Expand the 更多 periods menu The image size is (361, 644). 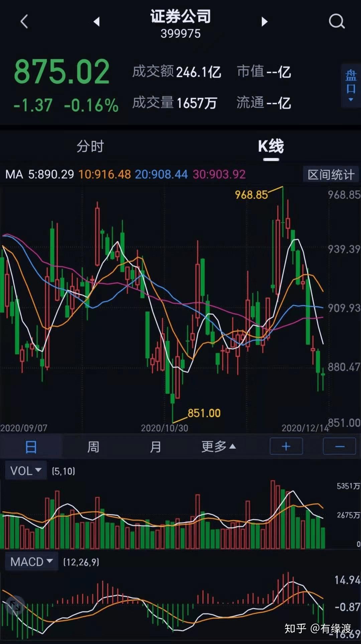coord(219,447)
